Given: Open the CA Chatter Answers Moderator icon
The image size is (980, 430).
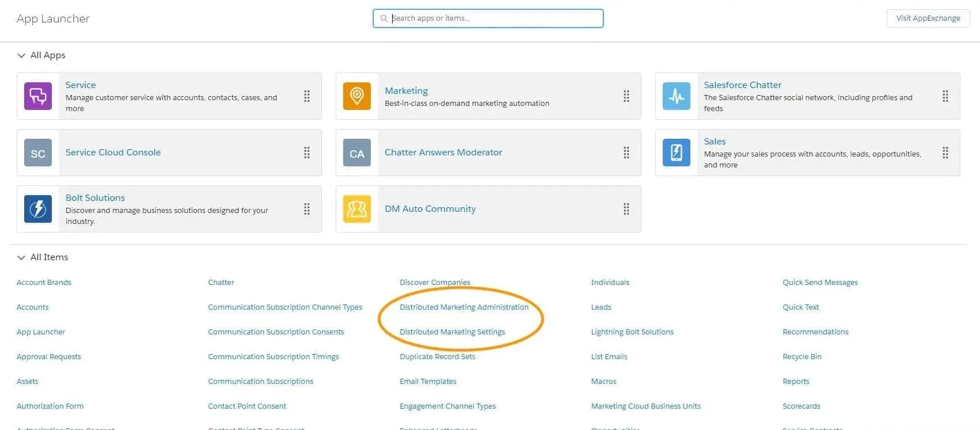Looking at the screenshot, I should tap(357, 153).
